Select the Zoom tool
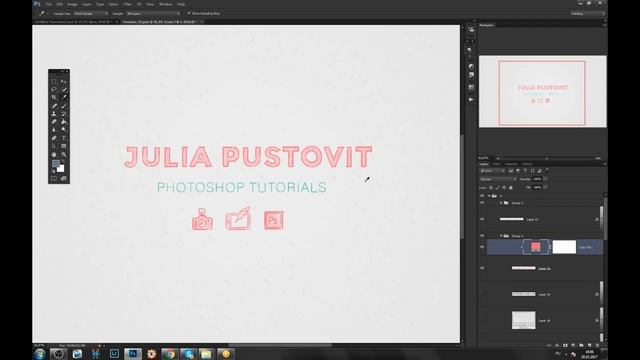The image size is (640, 360). [64, 155]
